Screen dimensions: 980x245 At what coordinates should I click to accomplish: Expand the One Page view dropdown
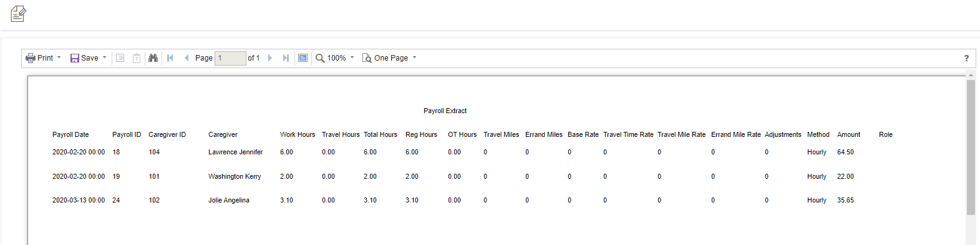414,57
